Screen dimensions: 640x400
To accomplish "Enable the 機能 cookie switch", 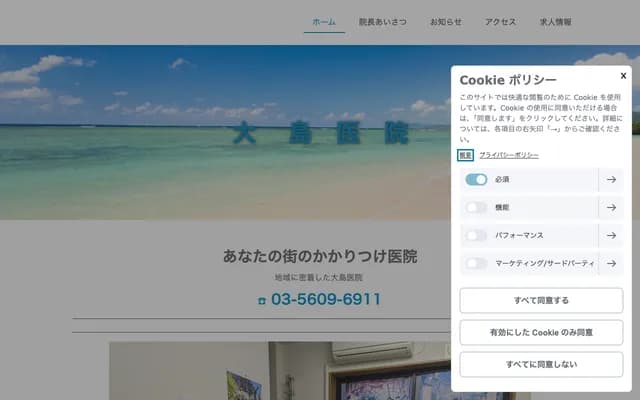I will click(x=476, y=208).
